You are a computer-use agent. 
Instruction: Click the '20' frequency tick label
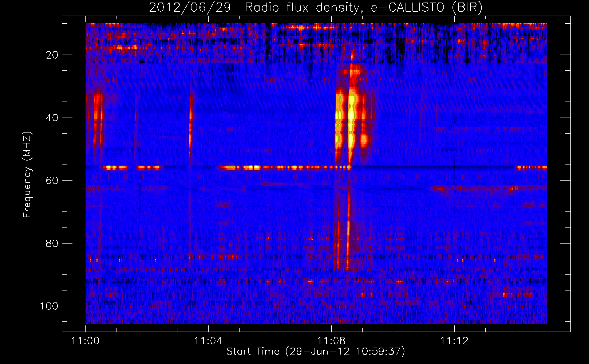pos(52,55)
